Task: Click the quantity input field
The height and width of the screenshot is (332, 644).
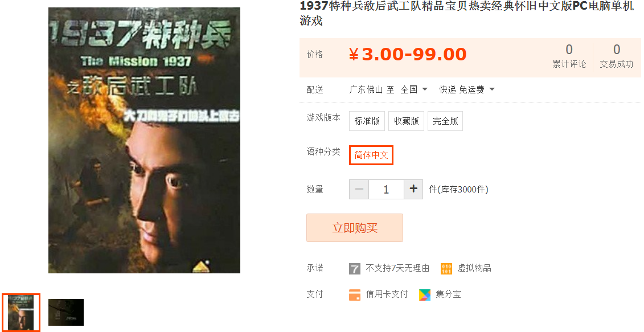Action: (386, 189)
